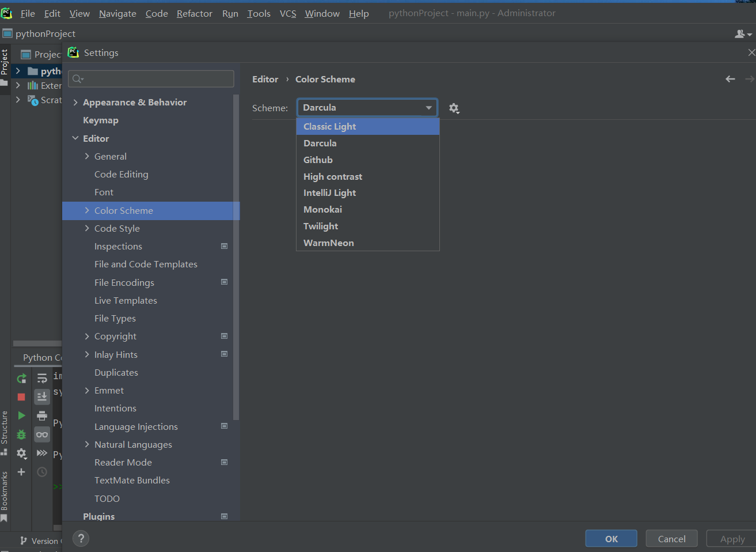The image size is (756, 552).
Task: Click the PyCharm logo in the menu bar
Action: coord(7,13)
